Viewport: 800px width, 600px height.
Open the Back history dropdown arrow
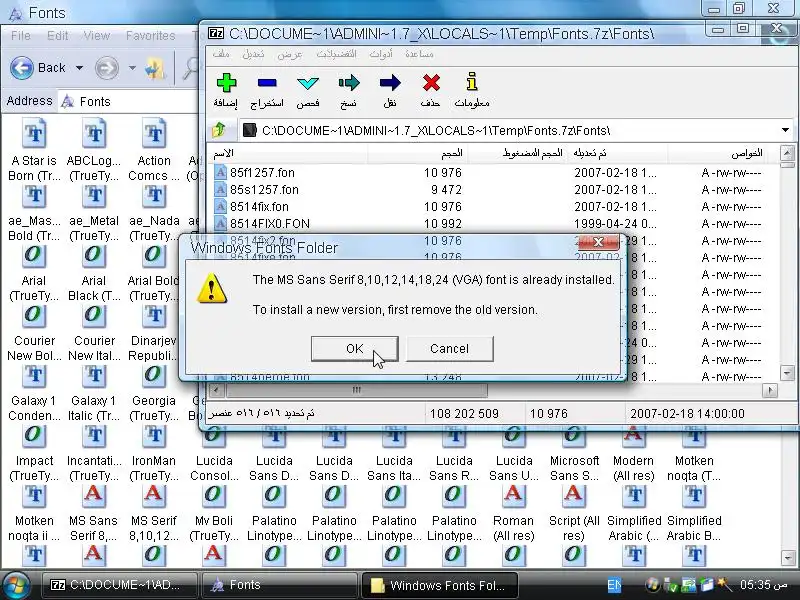80,68
